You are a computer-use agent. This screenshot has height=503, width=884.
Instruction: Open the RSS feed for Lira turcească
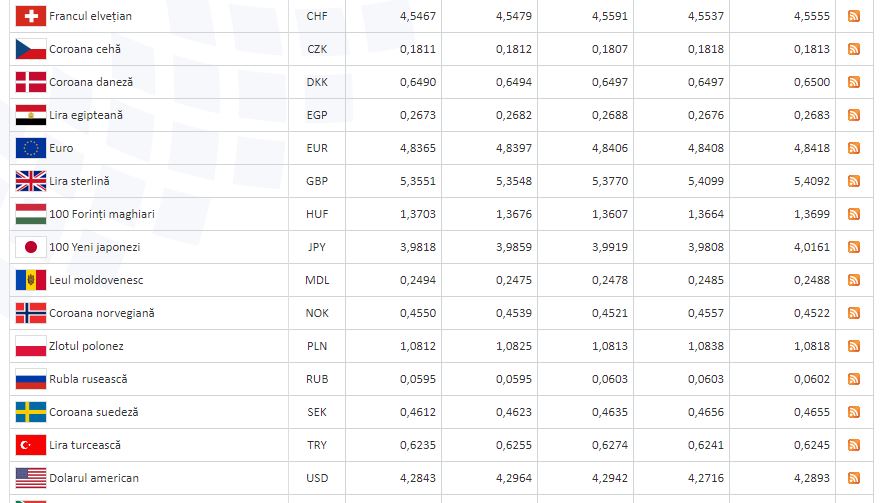pos(854,445)
